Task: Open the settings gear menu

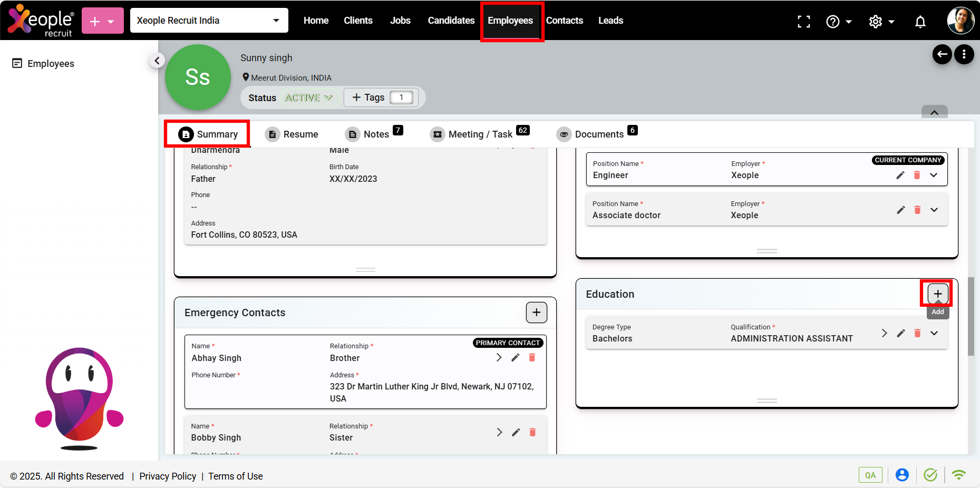Action: pos(881,22)
